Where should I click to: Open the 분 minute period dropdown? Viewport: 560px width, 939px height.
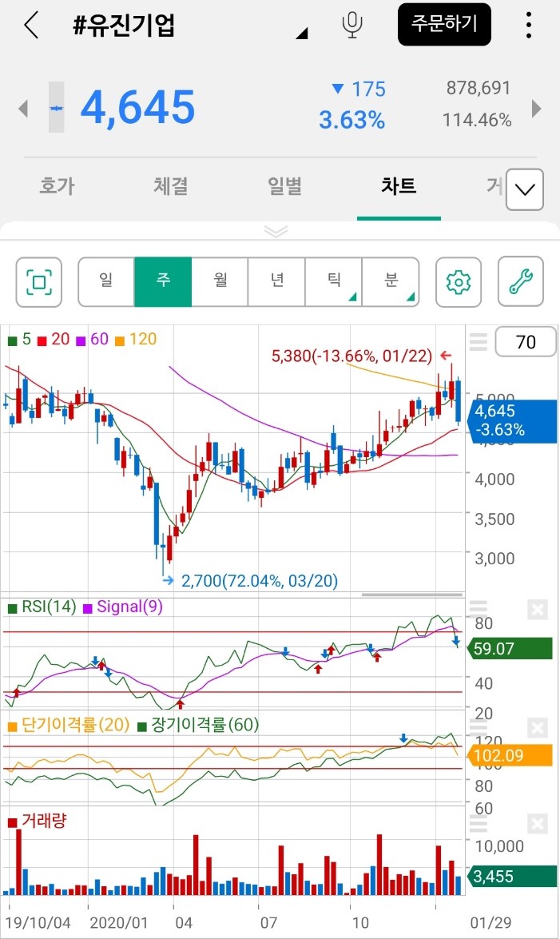click(x=391, y=282)
